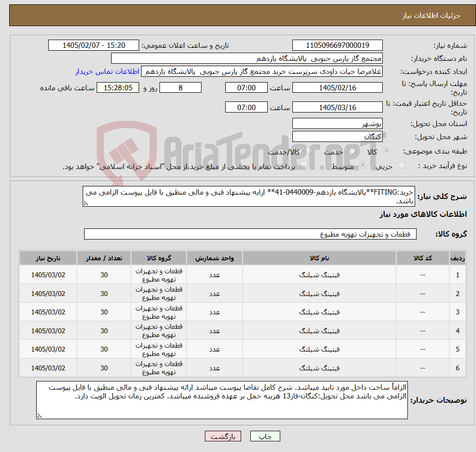This screenshot has height=452, width=476.
Task: Click price validity date 1405/03/16
Action: click(x=337, y=107)
